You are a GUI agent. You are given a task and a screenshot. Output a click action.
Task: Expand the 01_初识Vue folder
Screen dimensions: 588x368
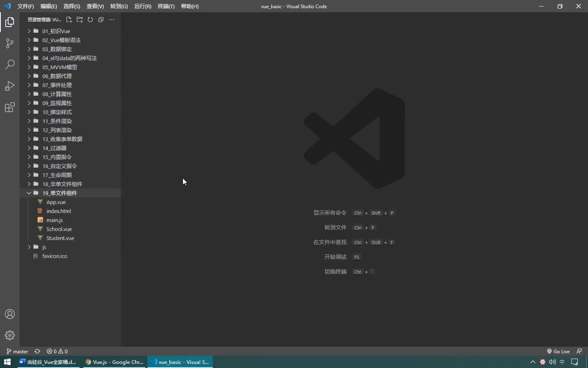[x=70, y=31]
